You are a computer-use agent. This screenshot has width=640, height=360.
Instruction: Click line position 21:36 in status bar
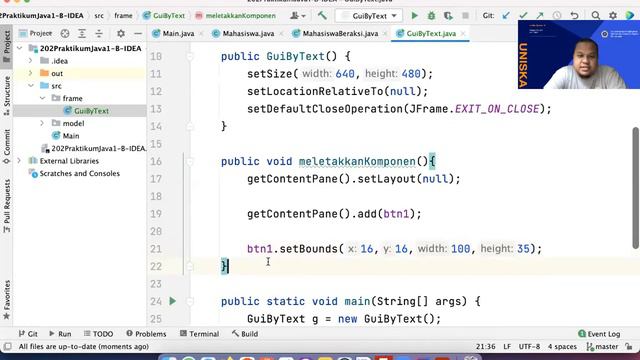point(485,347)
